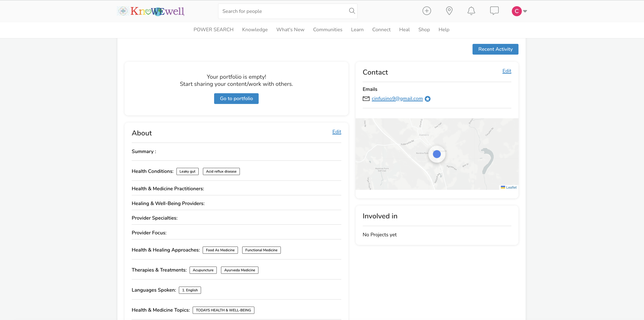Edit the About section
This screenshot has width=644, height=320.
click(x=337, y=132)
